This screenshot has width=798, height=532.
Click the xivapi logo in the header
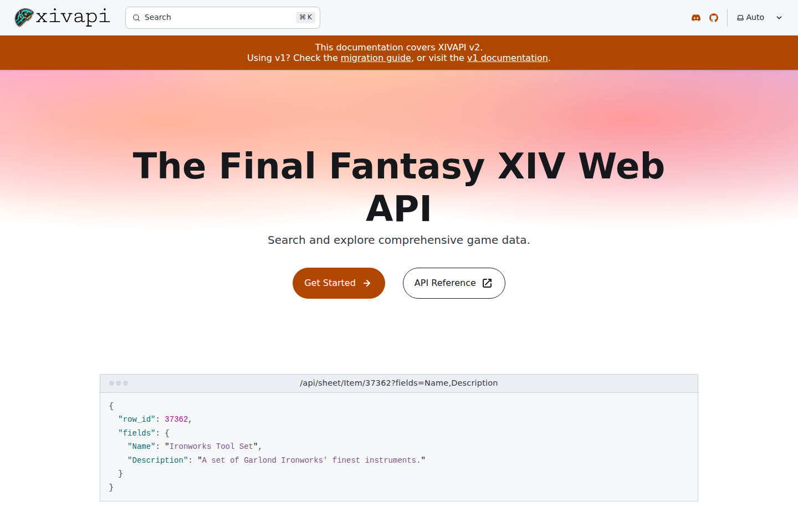[61, 17]
